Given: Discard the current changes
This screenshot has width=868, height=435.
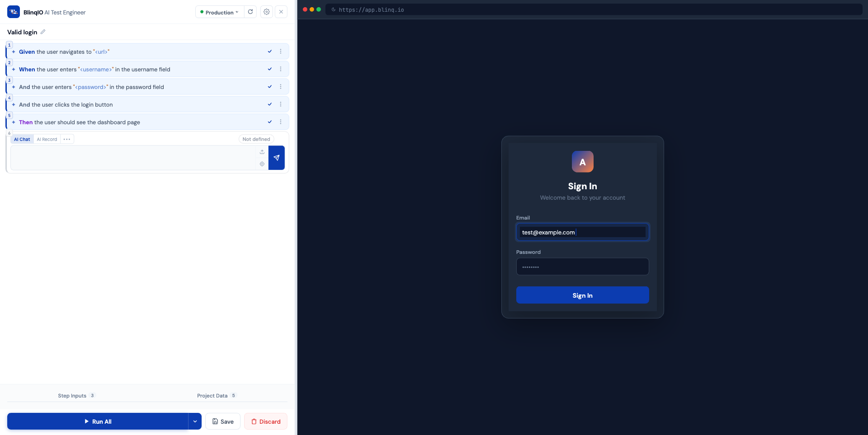Looking at the screenshot, I should click(265, 421).
